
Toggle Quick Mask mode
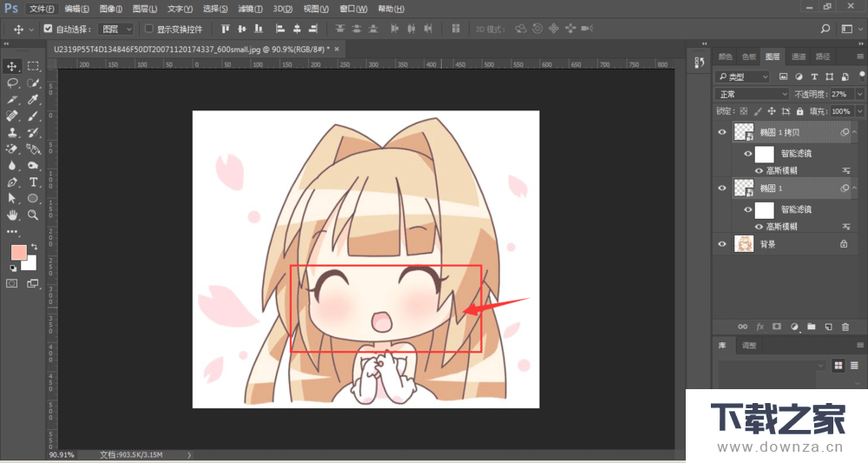[11, 283]
